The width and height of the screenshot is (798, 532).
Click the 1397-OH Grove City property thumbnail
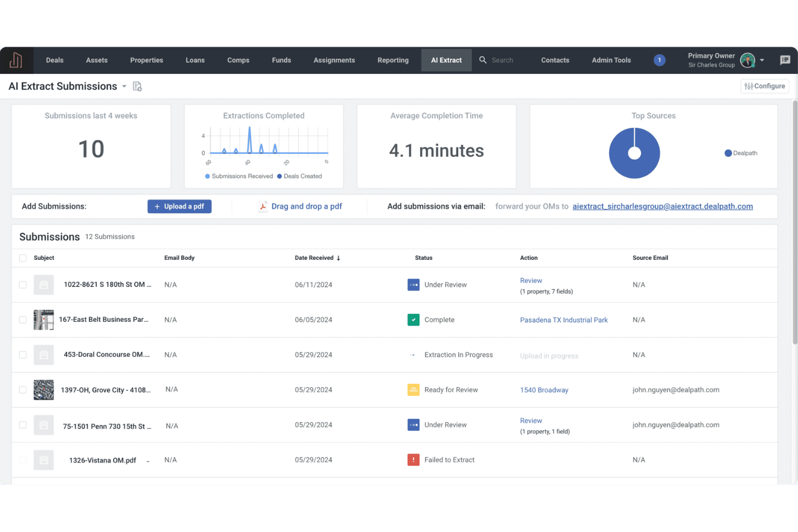(x=44, y=389)
